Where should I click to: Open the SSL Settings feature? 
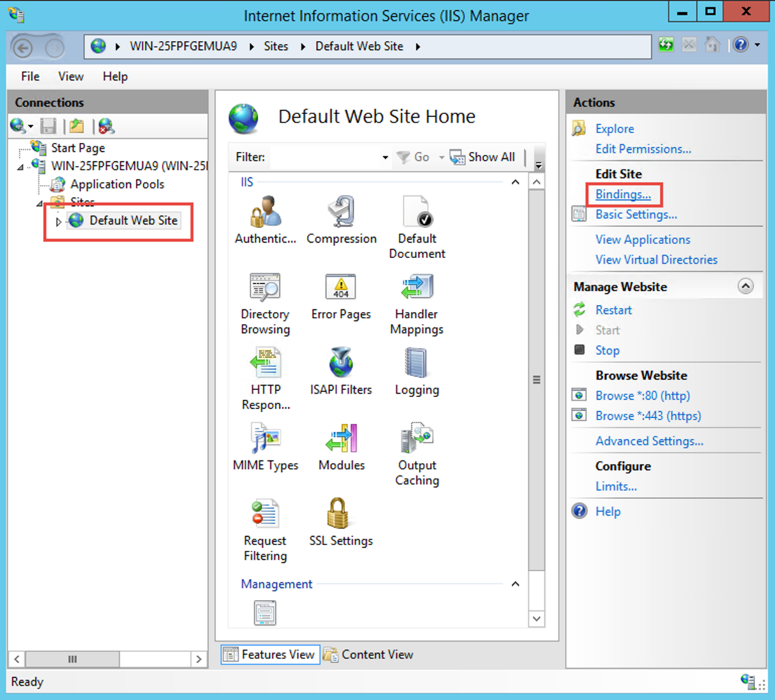point(341,523)
